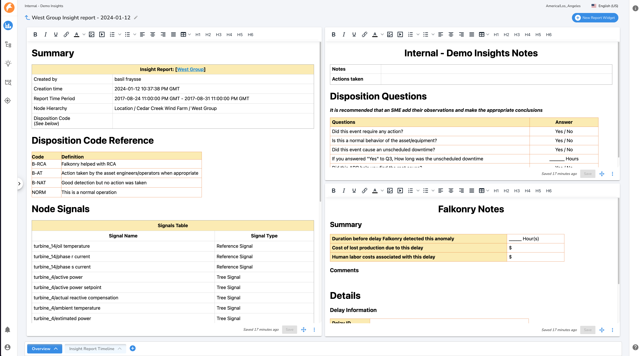Open text color dropdown in the Summary toolbar
Image resolution: width=644 pixels, height=356 pixels.
pyautogui.click(x=84, y=34)
